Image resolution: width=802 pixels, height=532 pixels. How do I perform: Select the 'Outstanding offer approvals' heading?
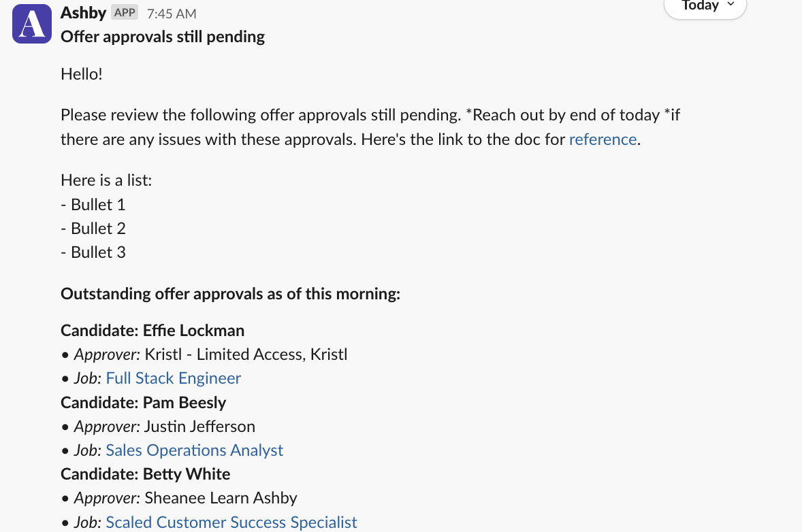point(230,294)
